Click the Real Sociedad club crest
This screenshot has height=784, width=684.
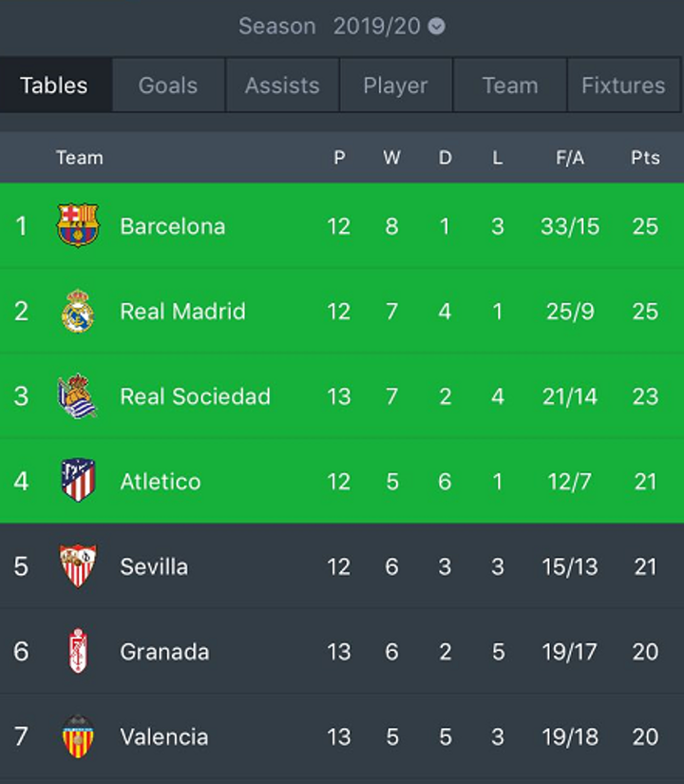pyautogui.click(x=78, y=395)
